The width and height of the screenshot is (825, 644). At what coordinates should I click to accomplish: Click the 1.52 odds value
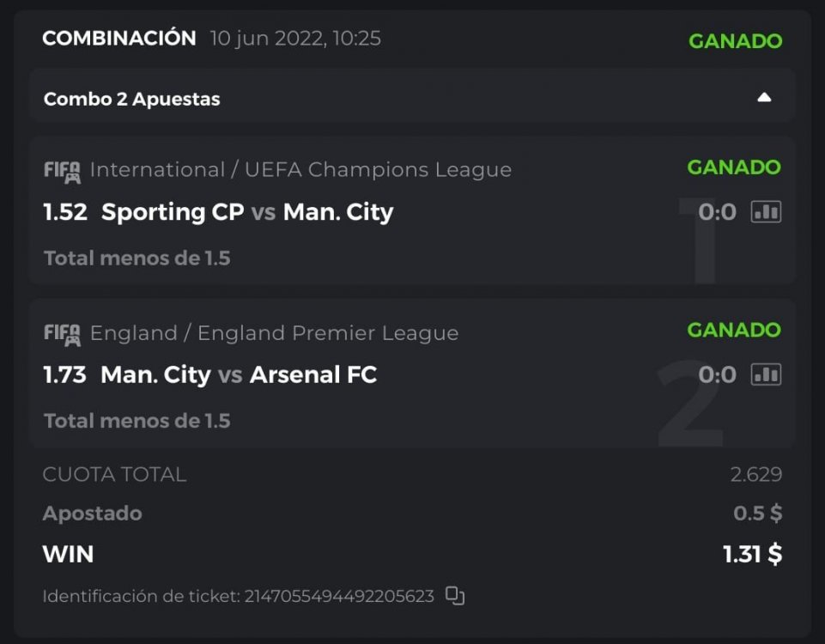[65, 212]
